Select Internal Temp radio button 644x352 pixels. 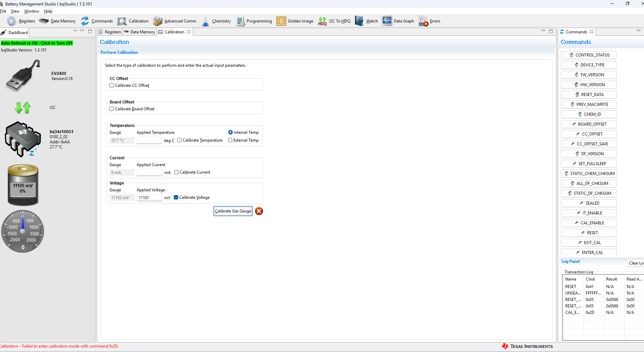click(230, 132)
